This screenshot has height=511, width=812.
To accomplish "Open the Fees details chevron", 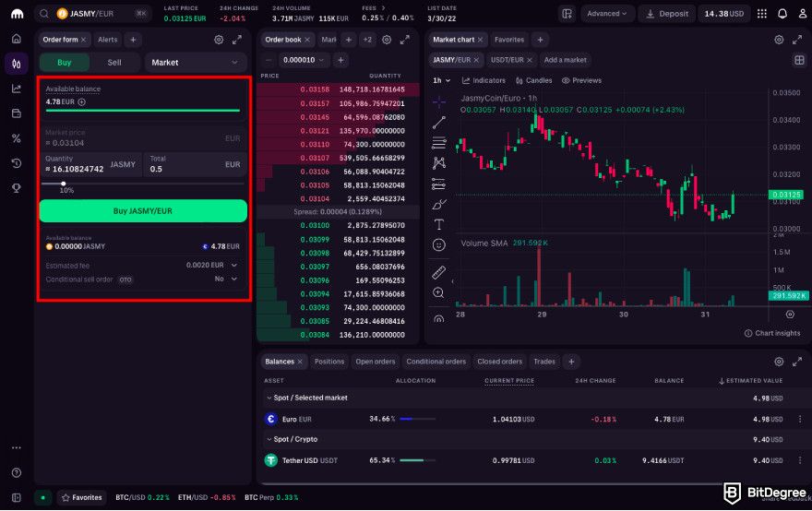I will tap(383, 8).
